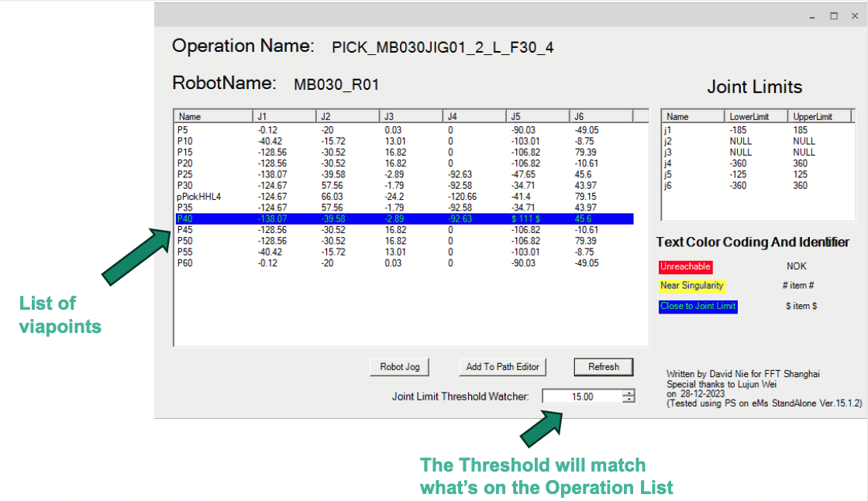This screenshot has height=501, width=868.
Task: Click the Robot Jog button
Action: coord(399,367)
